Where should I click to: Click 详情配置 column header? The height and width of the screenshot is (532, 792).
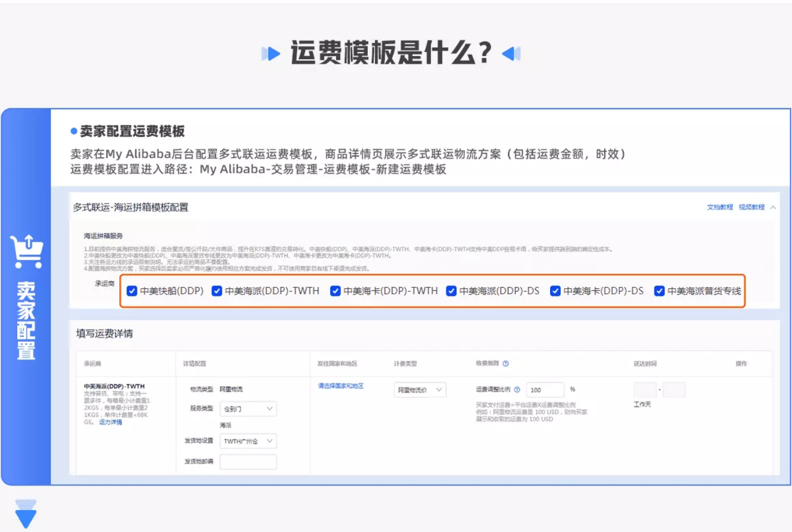[x=195, y=364]
